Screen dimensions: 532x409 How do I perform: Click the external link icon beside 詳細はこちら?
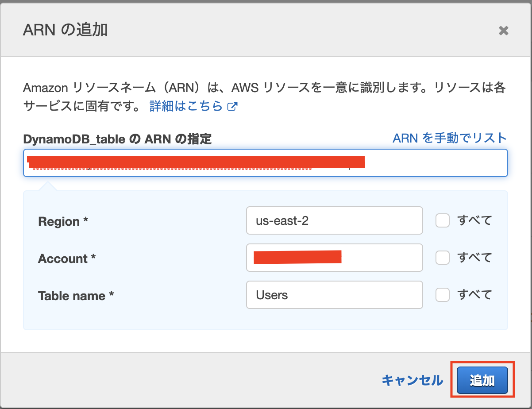tap(232, 107)
